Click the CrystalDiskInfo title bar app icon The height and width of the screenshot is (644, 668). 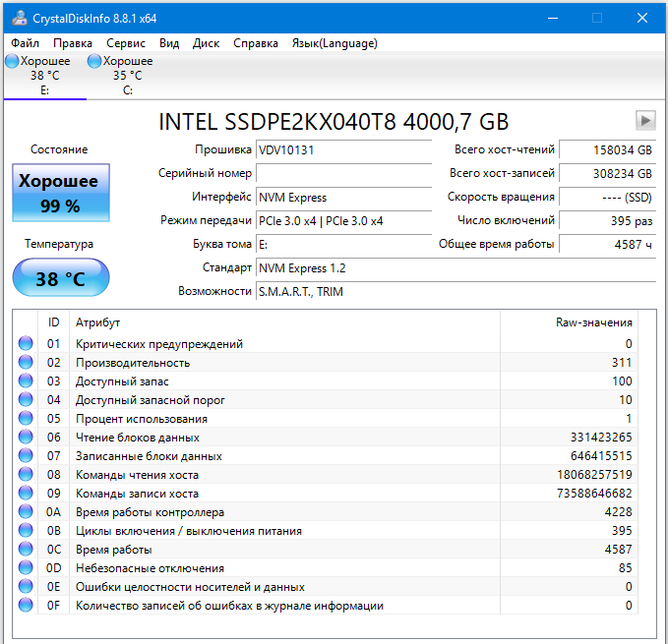coord(20,18)
